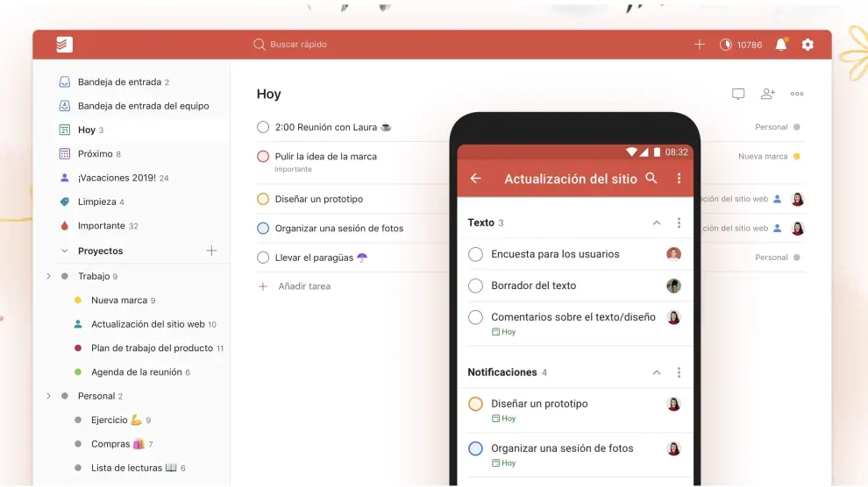Collapse the Proyectos section
The image size is (868, 487).
[x=64, y=251]
